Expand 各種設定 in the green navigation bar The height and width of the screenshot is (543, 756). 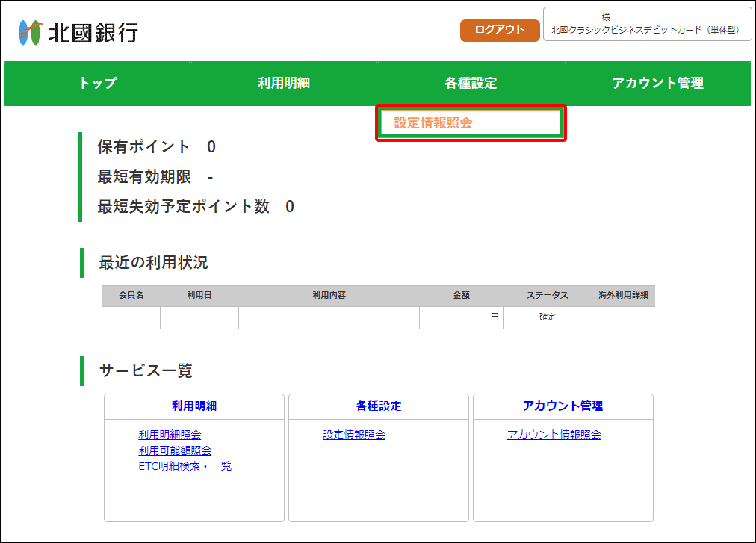coord(471,84)
